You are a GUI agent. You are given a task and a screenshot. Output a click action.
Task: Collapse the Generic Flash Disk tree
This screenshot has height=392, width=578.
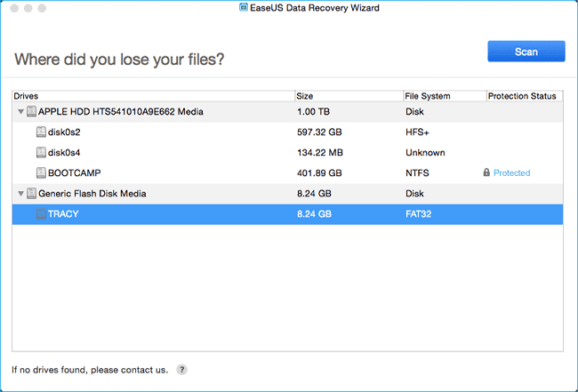[x=20, y=193]
